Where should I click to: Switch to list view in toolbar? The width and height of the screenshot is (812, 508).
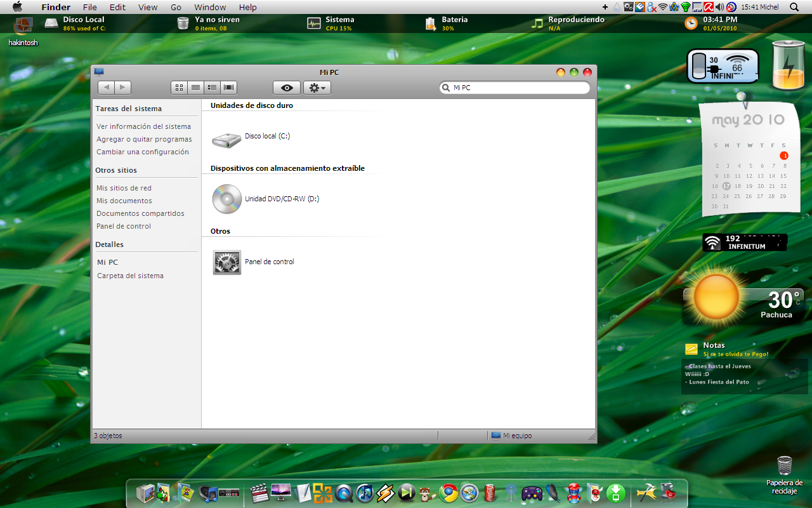[x=196, y=88]
